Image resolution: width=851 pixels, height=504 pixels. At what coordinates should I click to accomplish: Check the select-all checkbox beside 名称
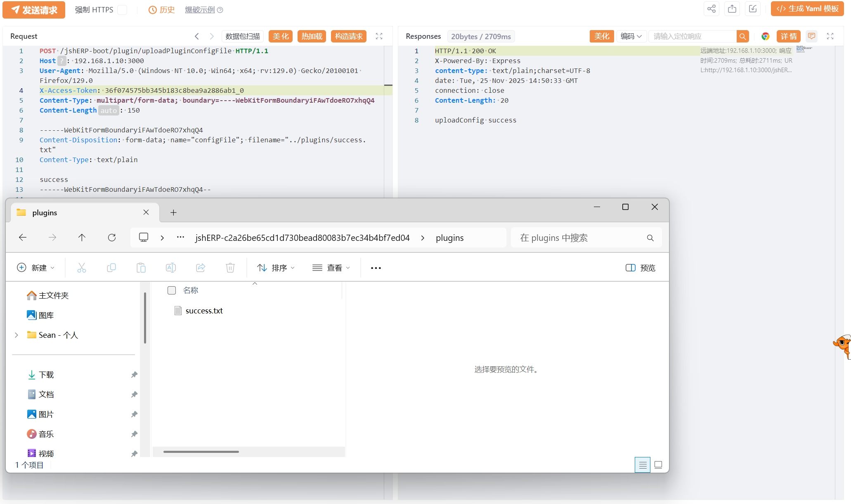(172, 290)
